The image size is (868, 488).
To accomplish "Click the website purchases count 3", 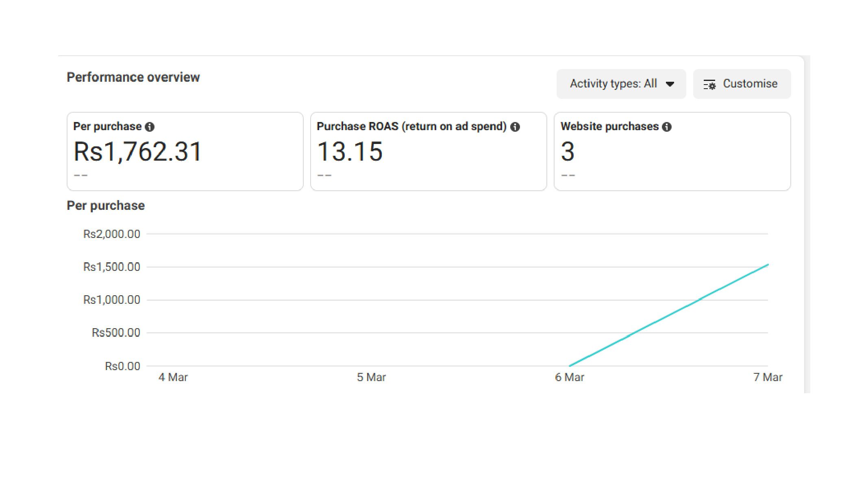I will pos(568,152).
